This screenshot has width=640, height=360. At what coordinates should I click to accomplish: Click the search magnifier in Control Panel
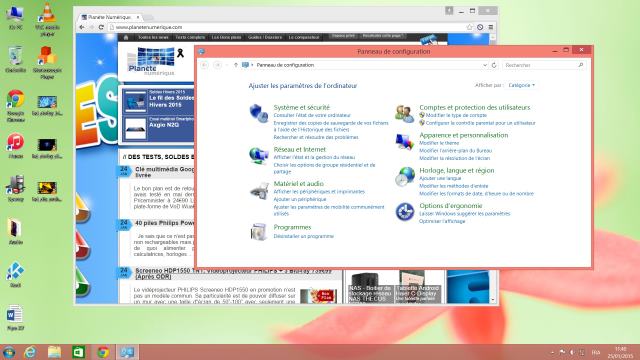(580, 65)
